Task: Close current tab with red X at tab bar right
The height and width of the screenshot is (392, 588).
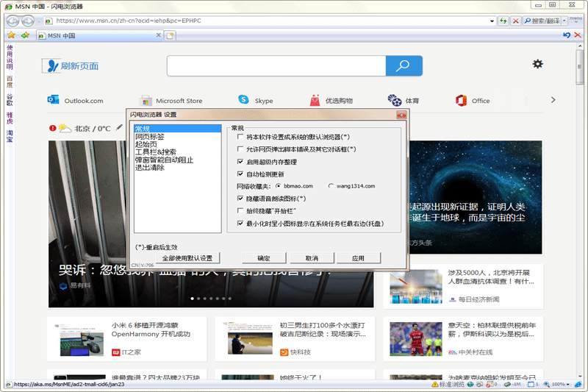Action: (578, 35)
